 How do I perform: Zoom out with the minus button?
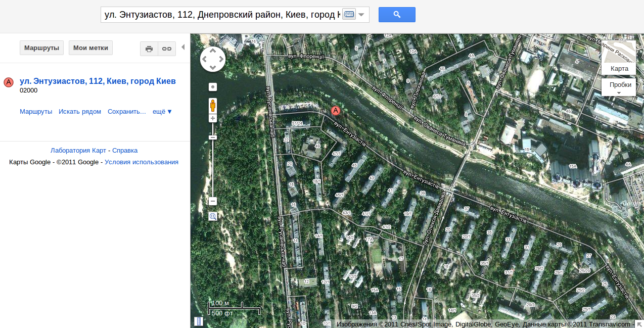[213, 201]
